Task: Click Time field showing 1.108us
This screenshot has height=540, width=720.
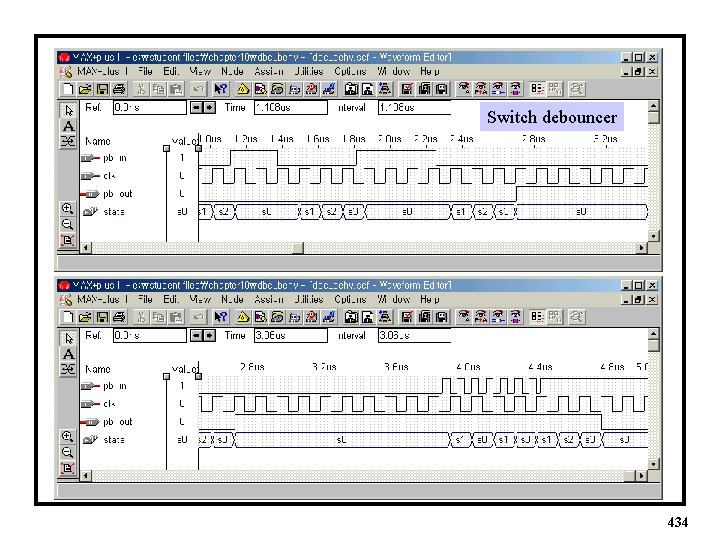Action: (291, 107)
